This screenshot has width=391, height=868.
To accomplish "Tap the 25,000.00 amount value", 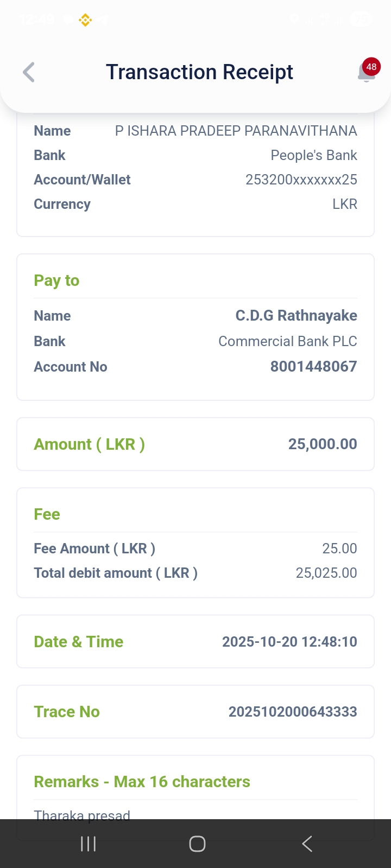I will point(323,444).
